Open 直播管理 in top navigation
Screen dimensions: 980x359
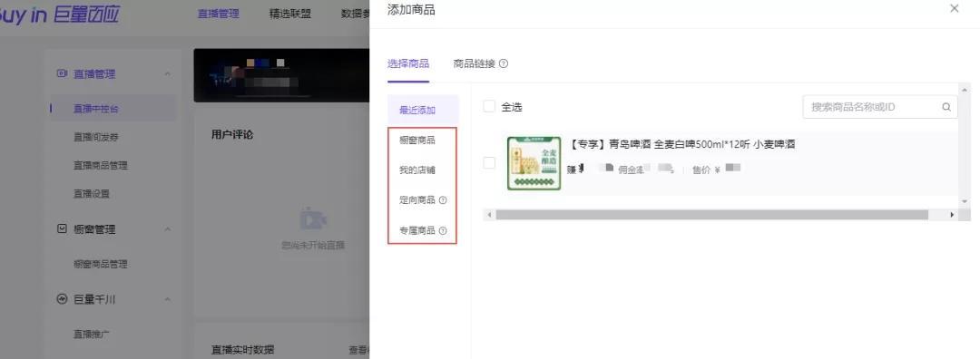click(219, 14)
